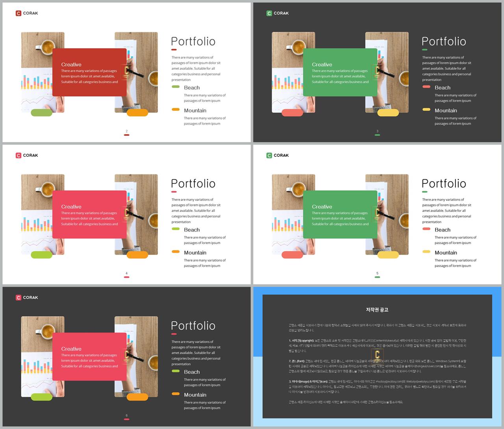Pick the green pill under slide 6 coffee photo
The image size is (504, 429).
[x=42, y=397]
